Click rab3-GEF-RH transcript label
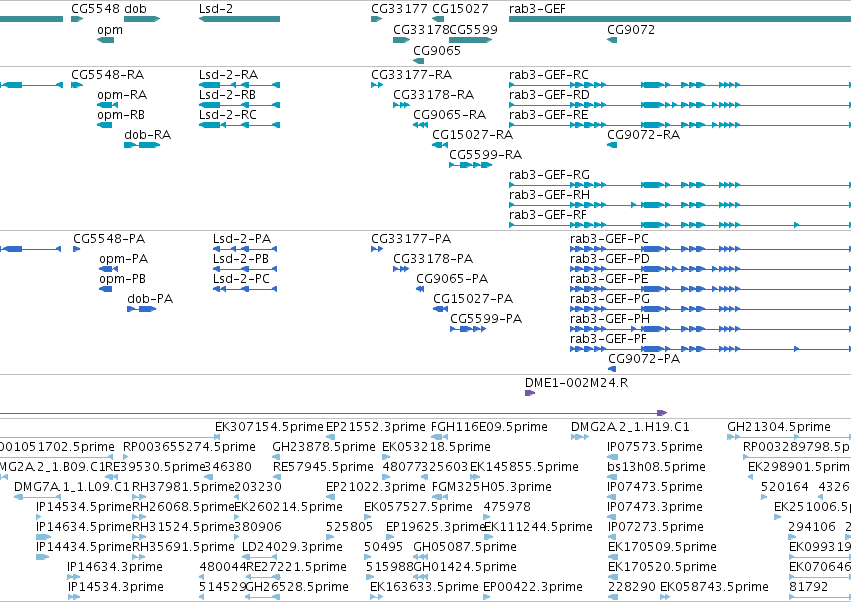 549,195
